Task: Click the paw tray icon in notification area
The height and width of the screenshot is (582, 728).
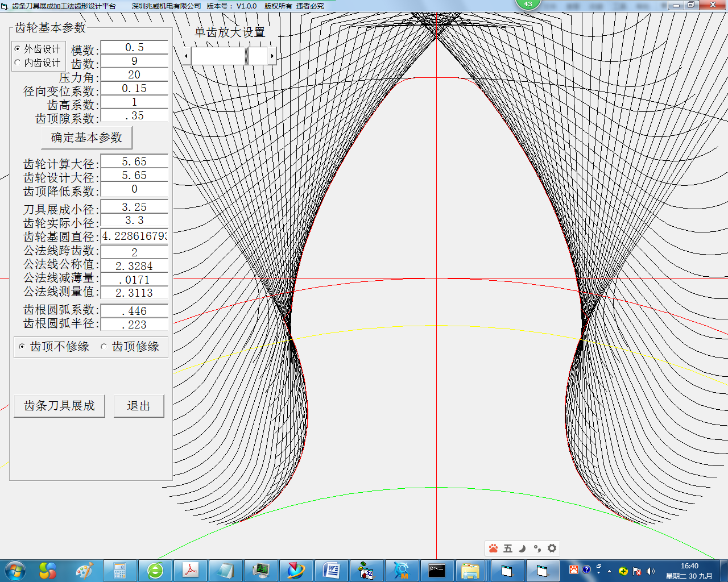Action: pos(574,570)
